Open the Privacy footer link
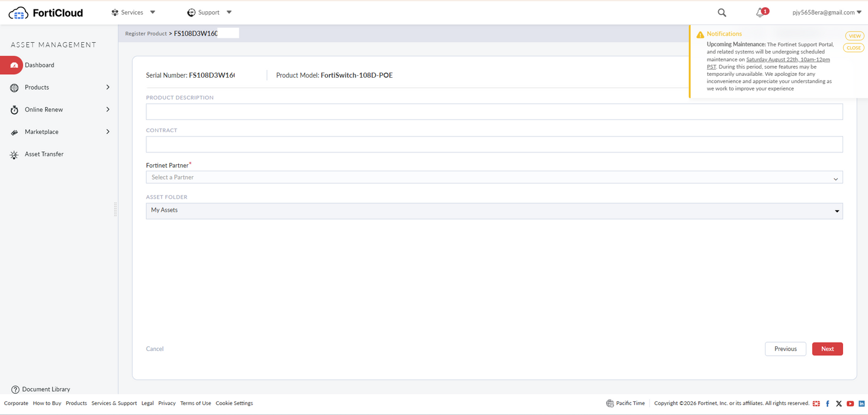Image resolution: width=868 pixels, height=415 pixels. click(167, 403)
